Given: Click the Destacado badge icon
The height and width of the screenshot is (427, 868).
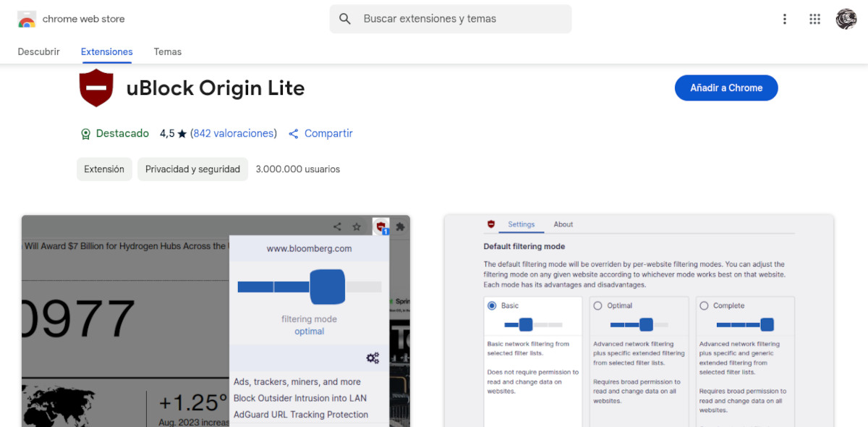Looking at the screenshot, I should pyautogui.click(x=85, y=134).
